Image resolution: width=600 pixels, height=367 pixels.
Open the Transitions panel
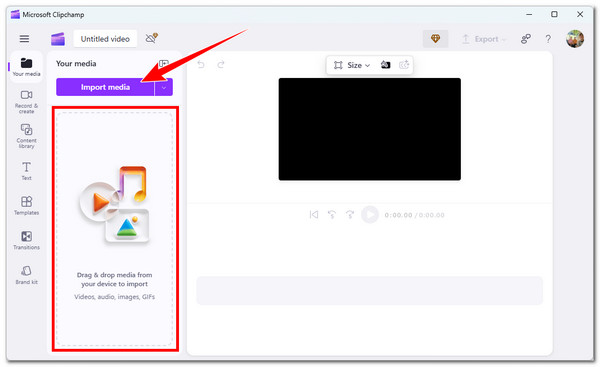[x=26, y=240]
